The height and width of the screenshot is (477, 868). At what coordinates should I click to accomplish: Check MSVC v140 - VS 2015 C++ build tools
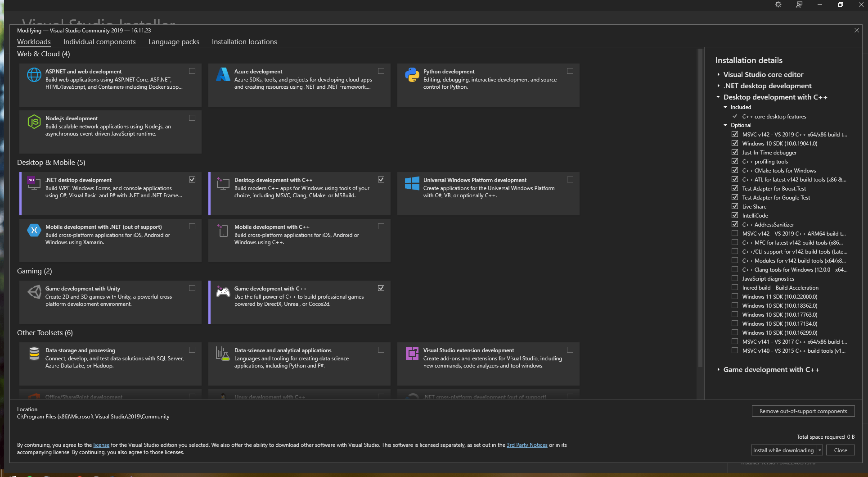[735, 350]
